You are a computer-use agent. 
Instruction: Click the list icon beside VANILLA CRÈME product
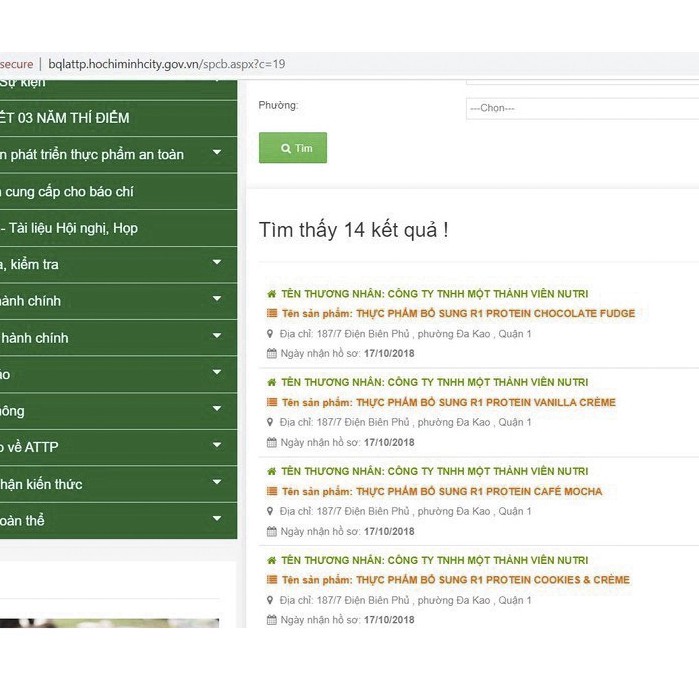point(271,402)
